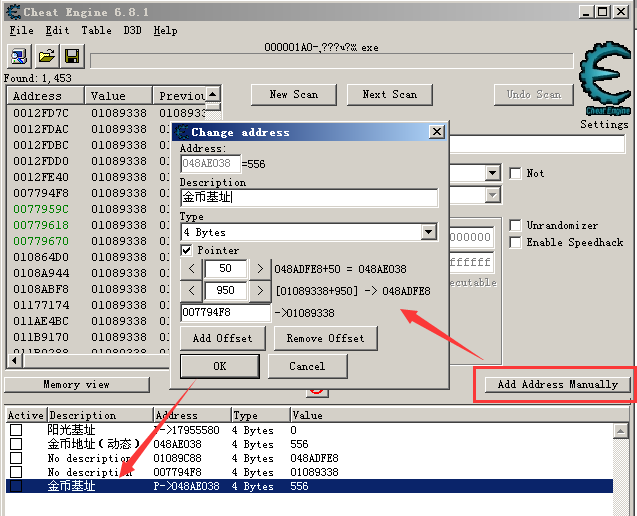
Task: Open the Table menu
Action: [96, 30]
